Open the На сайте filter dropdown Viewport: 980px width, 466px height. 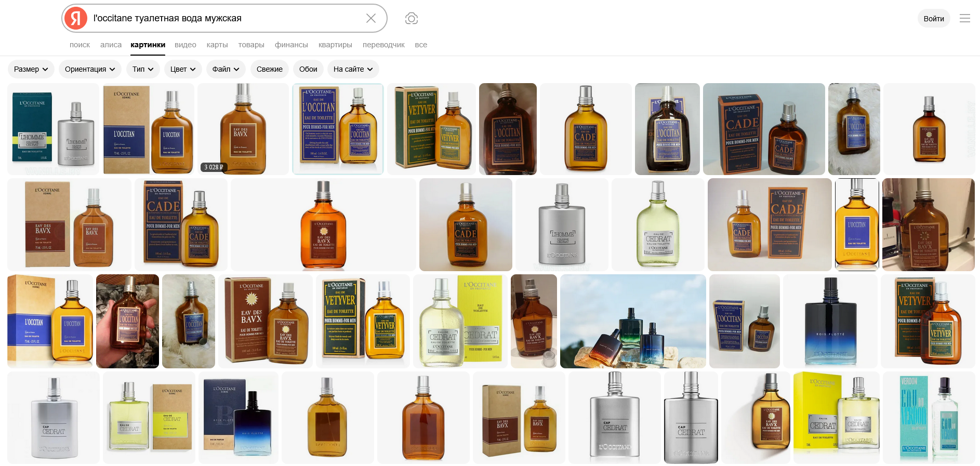click(353, 69)
